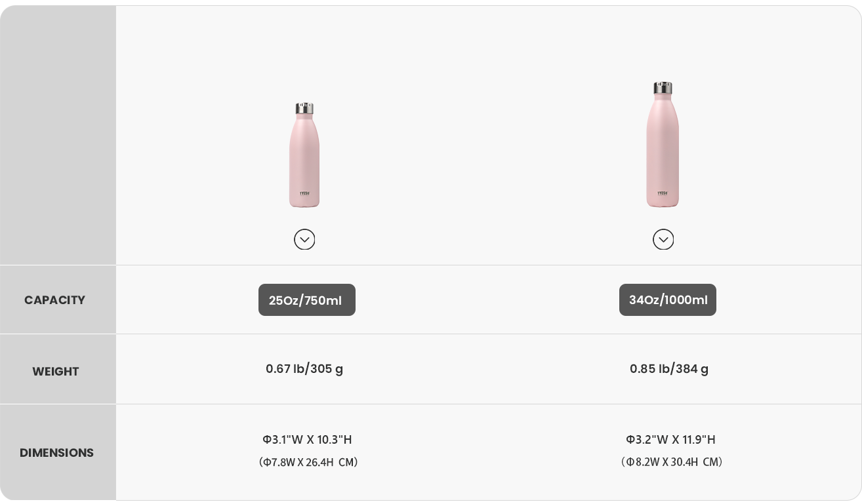862x504 pixels.
Task: Click the Φ7.8W X 26.4H CM text
Action: (308, 462)
